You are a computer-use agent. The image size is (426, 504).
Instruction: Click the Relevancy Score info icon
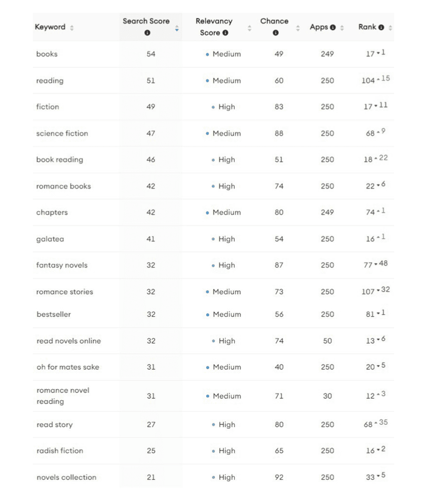[225, 33]
